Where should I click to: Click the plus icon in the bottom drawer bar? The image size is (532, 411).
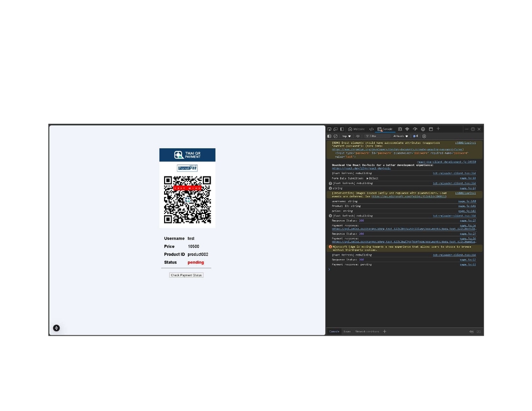click(x=384, y=332)
